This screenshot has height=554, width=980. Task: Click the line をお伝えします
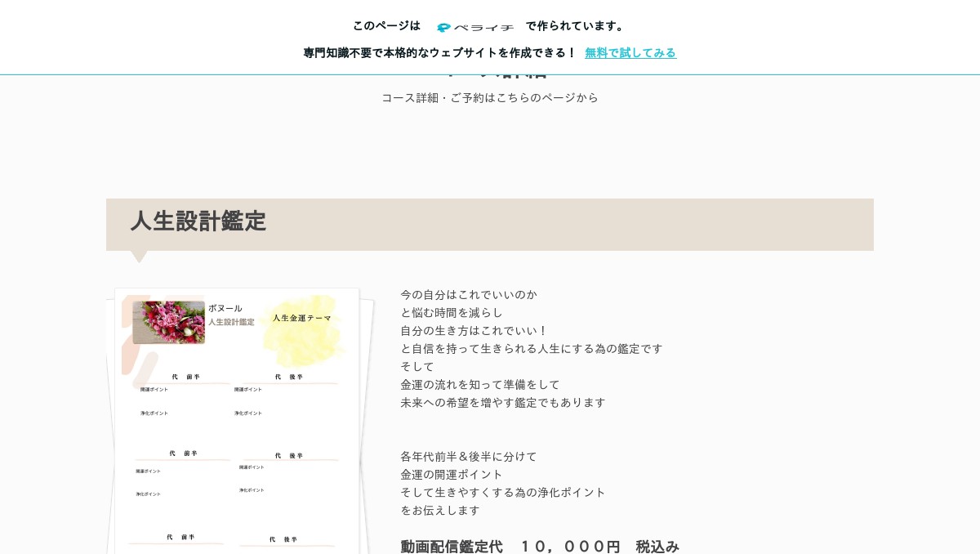[x=440, y=510]
